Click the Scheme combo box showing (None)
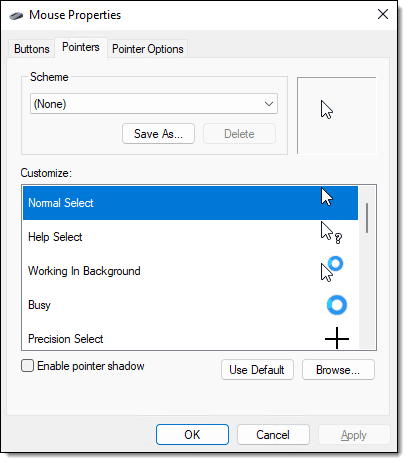The height and width of the screenshot is (463, 408). click(x=154, y=104)
